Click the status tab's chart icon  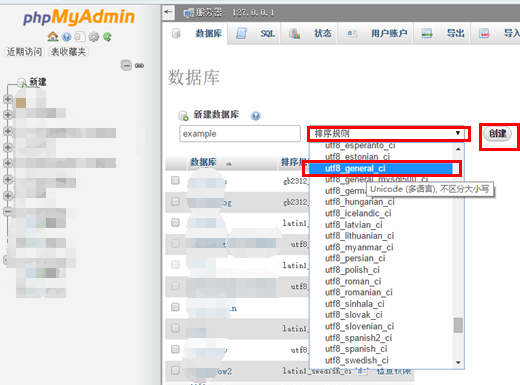click(294, 33)
